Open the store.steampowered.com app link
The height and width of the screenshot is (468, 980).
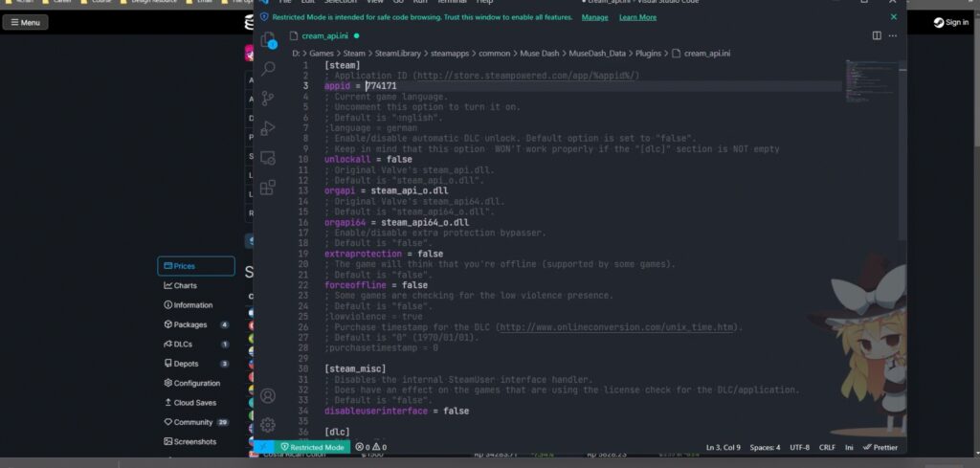coord(525,76)
